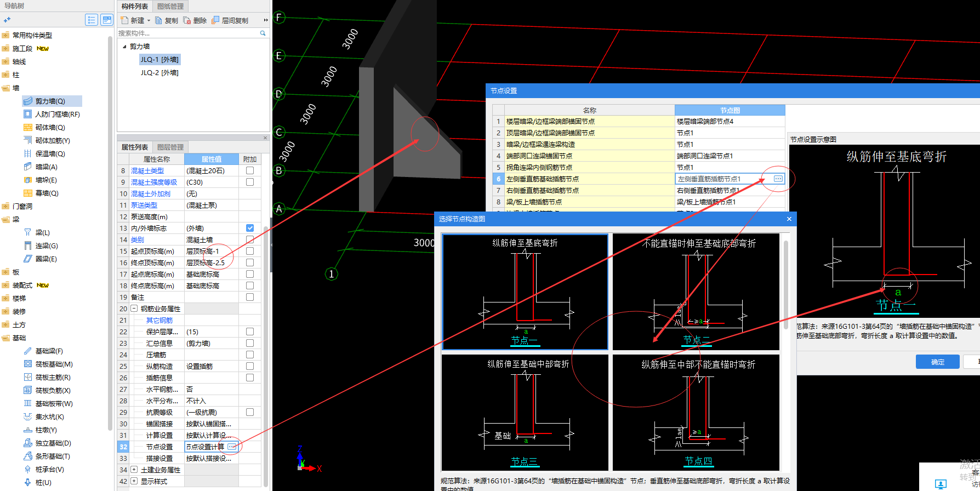Open ellipsis button for 左侧垂直筋插筋节点1
This screenshot has height=491, width=980.
tap(778, 179)
